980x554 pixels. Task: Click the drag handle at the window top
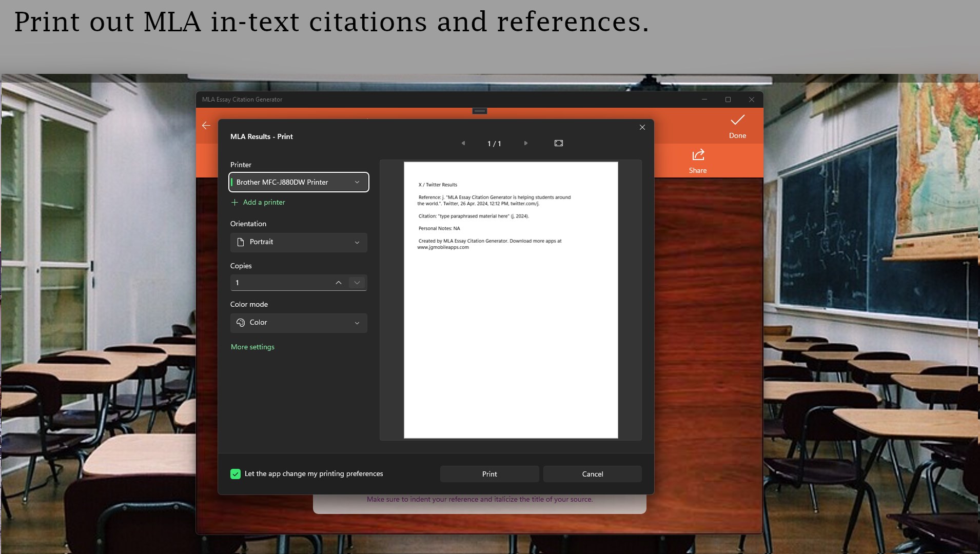[x=480, y=111]
